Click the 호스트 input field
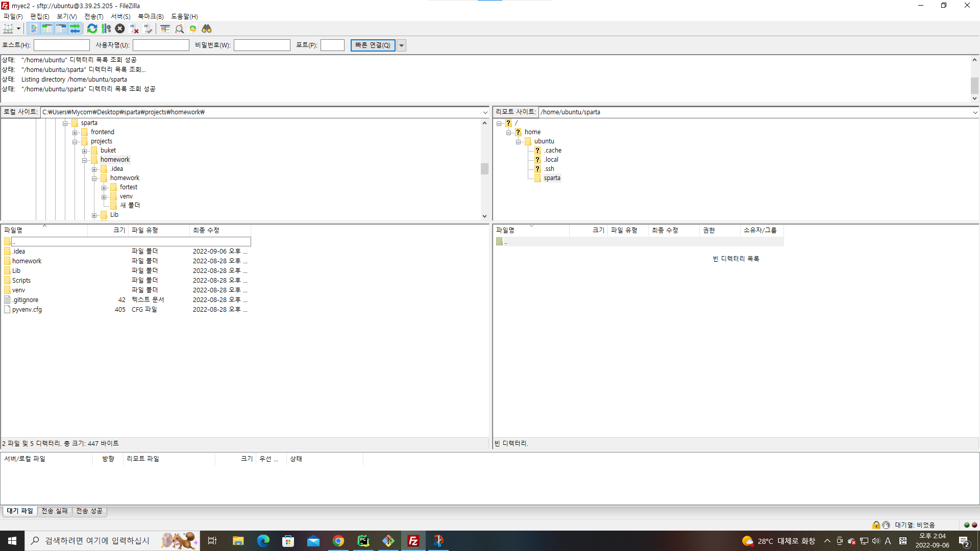Image resolution: width=980 pixels, height=551 pixels. pos(62,45)
